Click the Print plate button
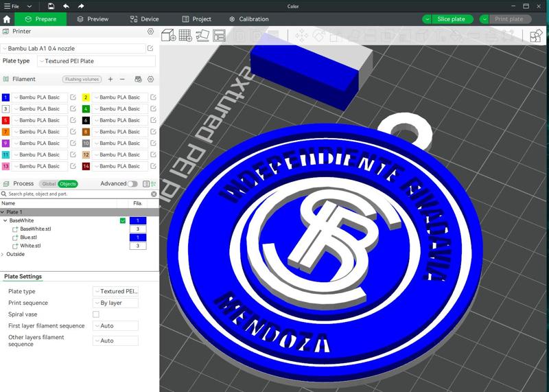This screenshot has height=392, width=549. tap(509, 19)
